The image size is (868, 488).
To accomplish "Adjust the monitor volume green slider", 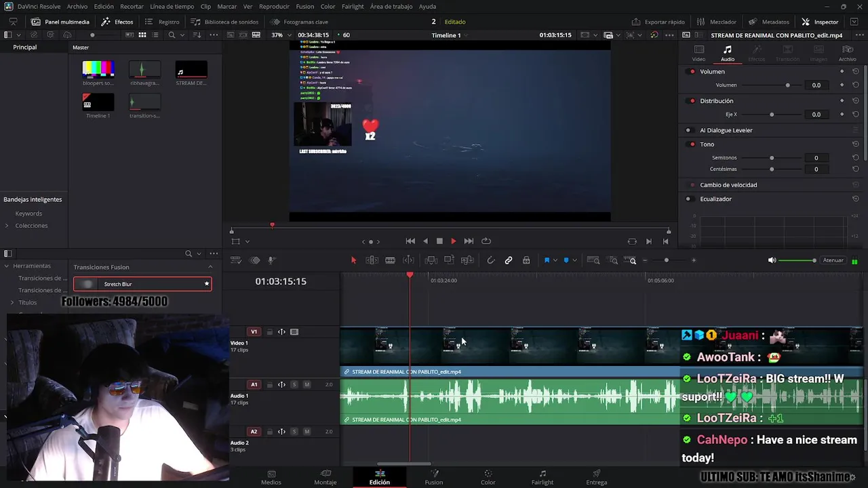I will pyautogui.click(x=797, y=260).
